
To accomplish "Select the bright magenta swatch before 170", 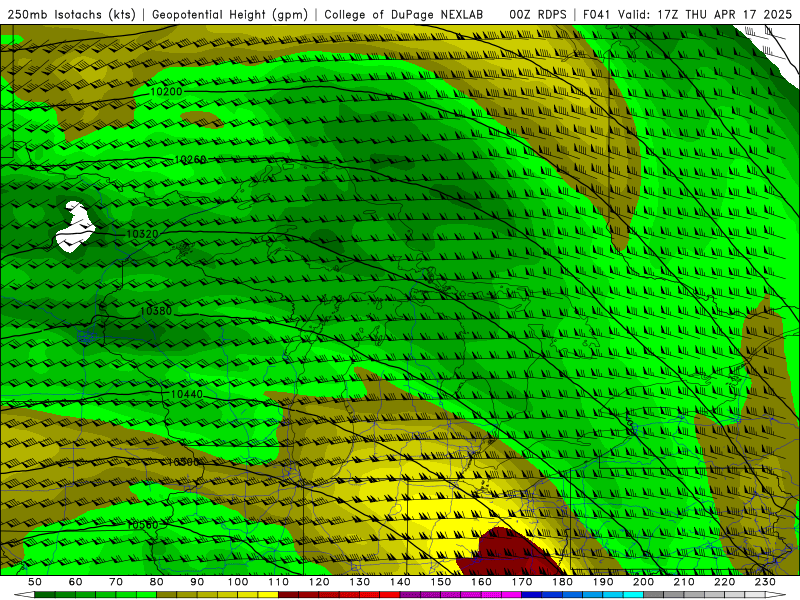I will 511,595.
